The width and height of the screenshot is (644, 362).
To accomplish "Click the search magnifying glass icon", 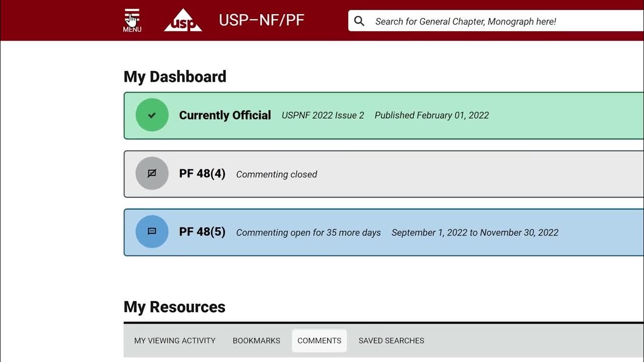I will coord(359,21).
